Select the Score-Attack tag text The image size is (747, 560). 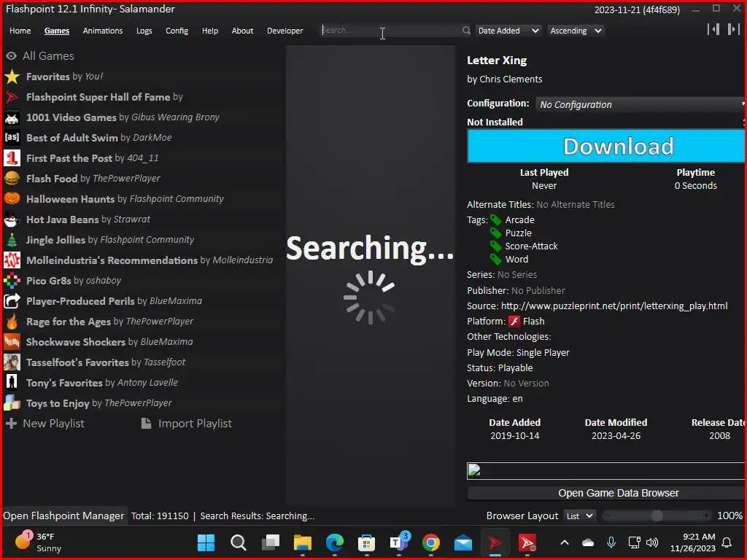(531, 246)
